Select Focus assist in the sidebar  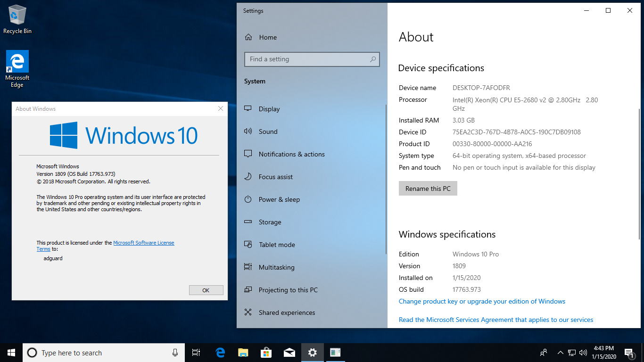(x=276, y=177)
